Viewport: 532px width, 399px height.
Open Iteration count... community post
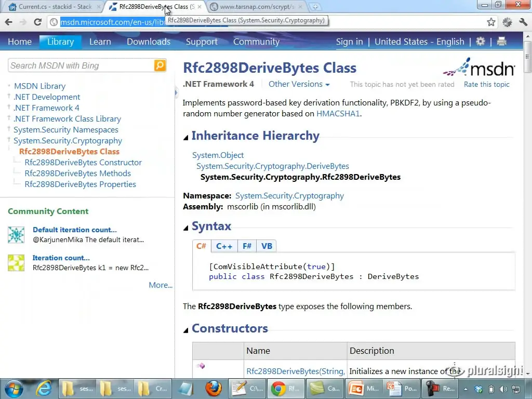[x=61, y=258]
